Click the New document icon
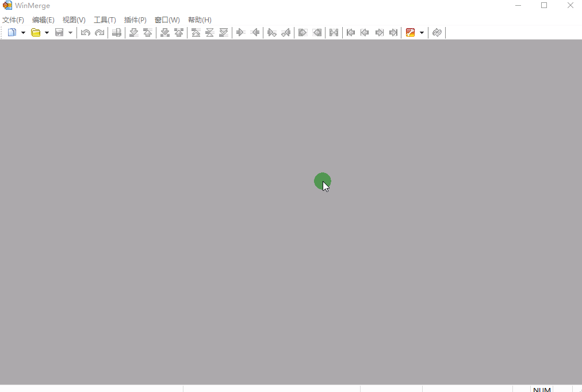The width and height of the screenshot is (582, 392). click(12, 33)
